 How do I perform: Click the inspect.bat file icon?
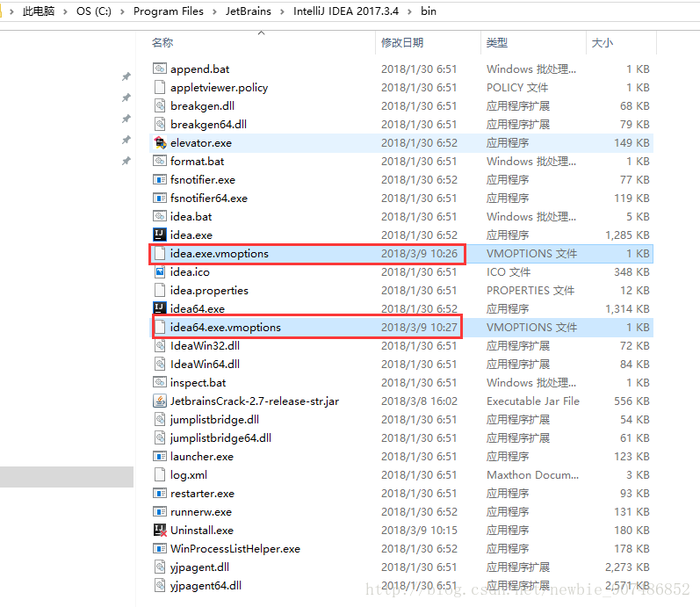[x=160, y=382]
